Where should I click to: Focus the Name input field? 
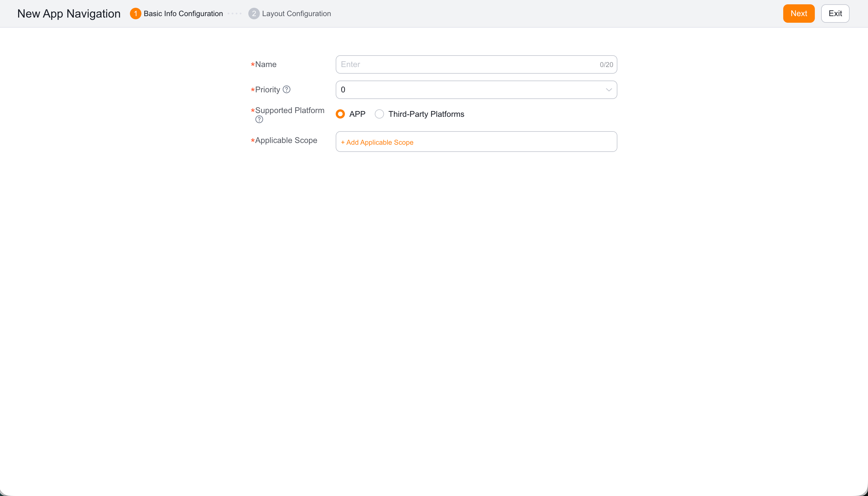(x=476, y=64)
